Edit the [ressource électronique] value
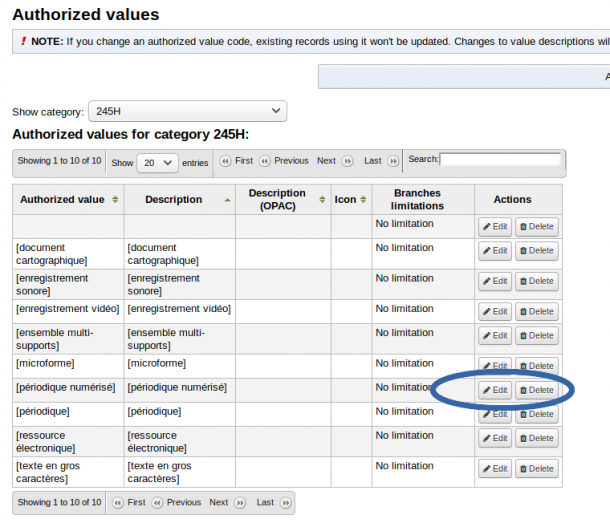The height and width of the screenshot is (531, 610). [495, 438]
